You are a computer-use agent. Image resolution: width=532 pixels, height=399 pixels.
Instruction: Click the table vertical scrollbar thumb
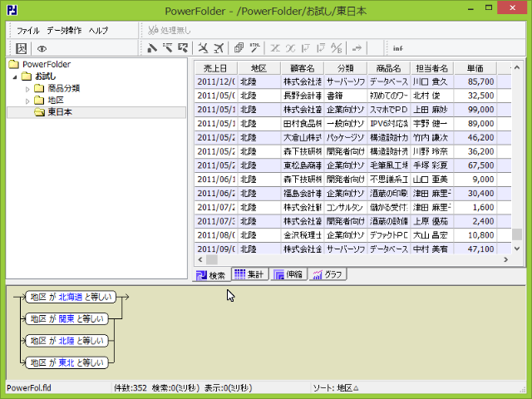coord(517,234)
